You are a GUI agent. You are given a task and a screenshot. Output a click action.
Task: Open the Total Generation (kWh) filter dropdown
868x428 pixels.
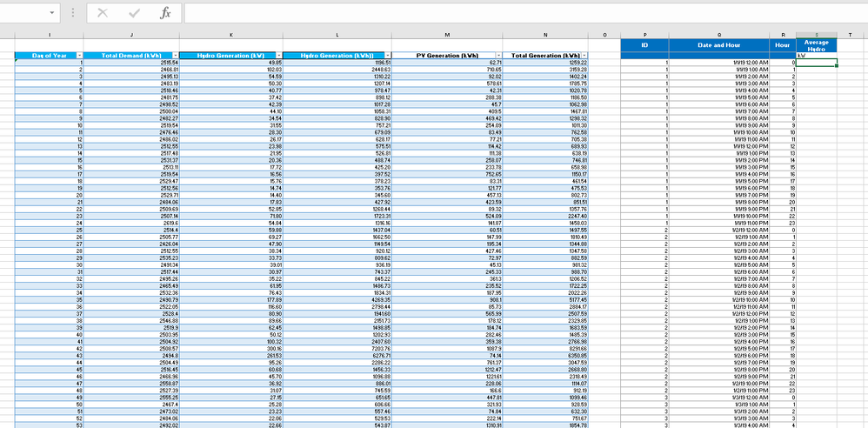click(584, 56)
